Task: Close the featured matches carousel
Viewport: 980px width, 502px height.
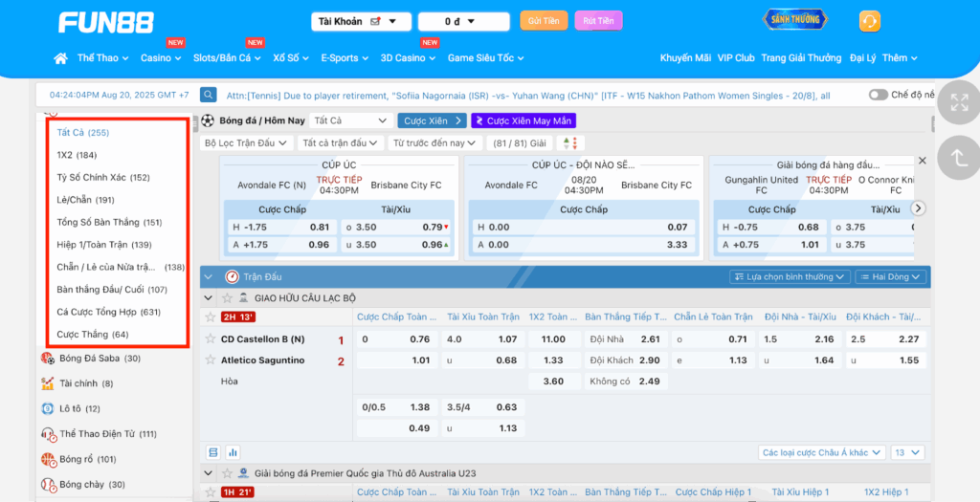Action: point(922,161)
